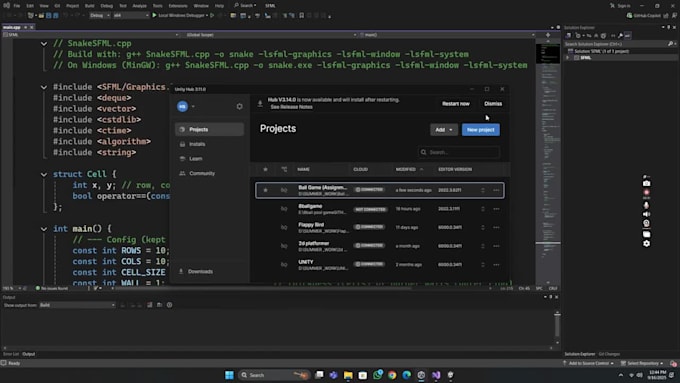Dismiss the Unity Hub update banner
680x383 pixels.
tap(493, 104)
